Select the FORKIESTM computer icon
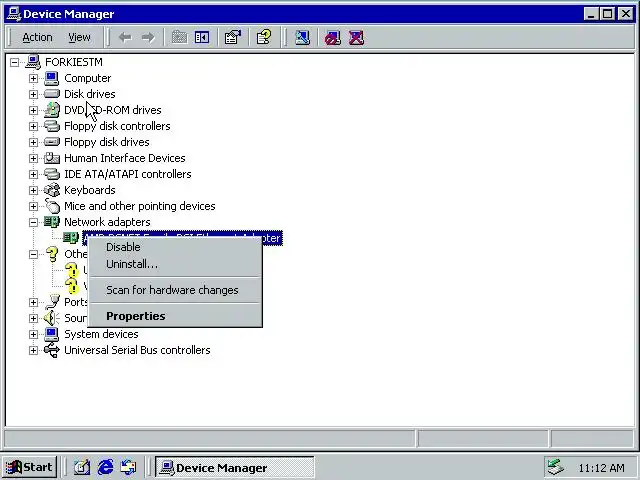The width and height of the screenshot is (640, 480). pos(33,62)
